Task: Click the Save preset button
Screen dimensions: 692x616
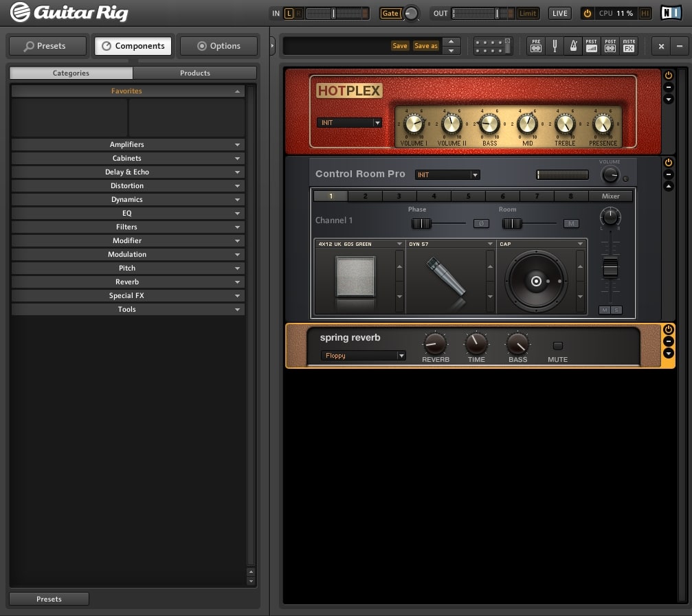Action: [x=400, y=46]
